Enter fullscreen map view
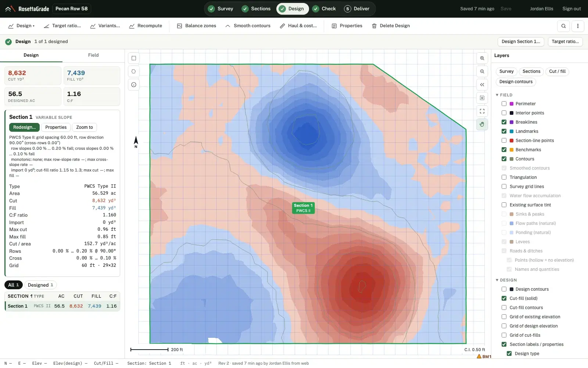 [x=482, y=111]
